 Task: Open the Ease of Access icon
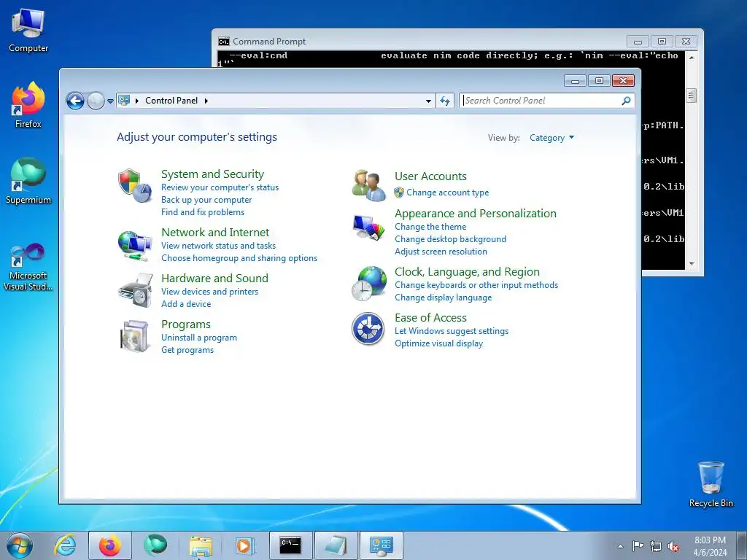click(368, 329)
